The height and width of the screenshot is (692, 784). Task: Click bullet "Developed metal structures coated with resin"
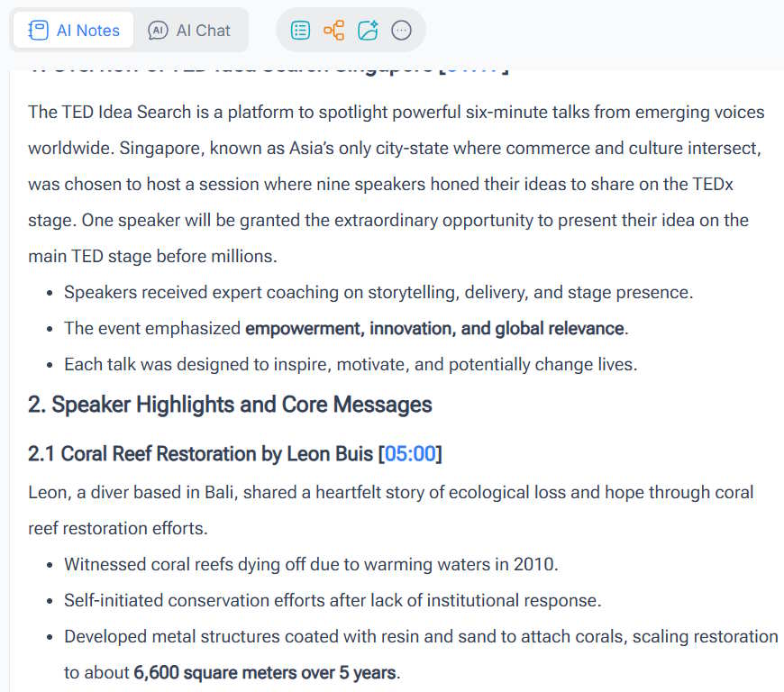[x=421, y=654]
